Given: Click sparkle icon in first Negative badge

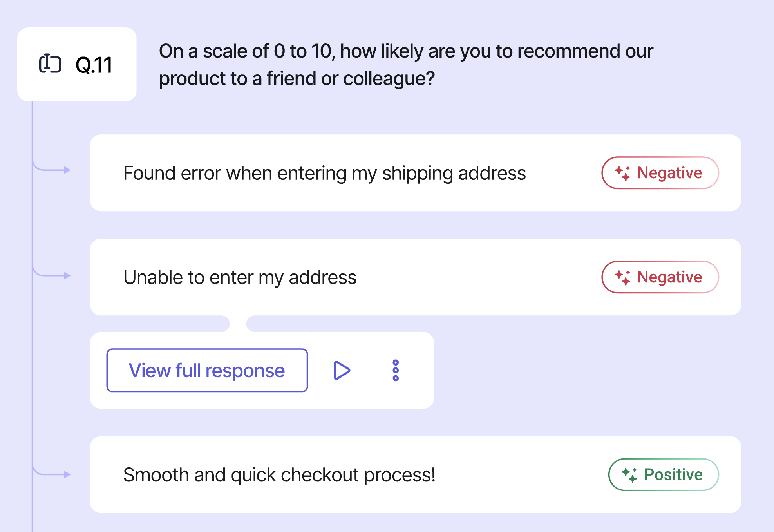Looking at the screenshot, I should (622, 173).
